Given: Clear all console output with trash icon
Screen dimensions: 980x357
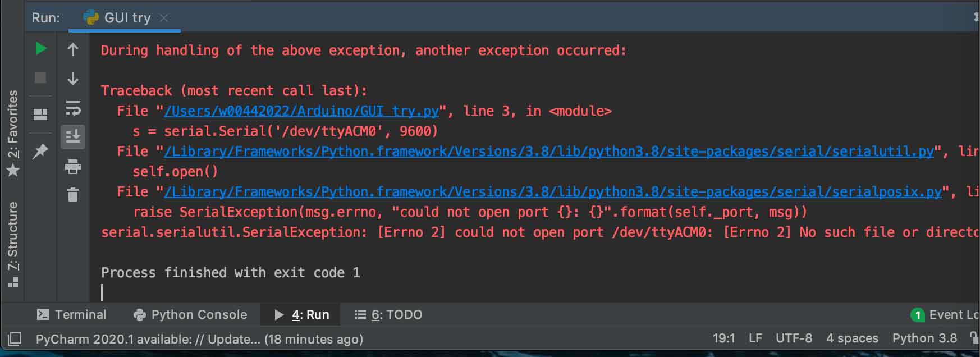Looking at the screenshot, I should coord(73,195).
